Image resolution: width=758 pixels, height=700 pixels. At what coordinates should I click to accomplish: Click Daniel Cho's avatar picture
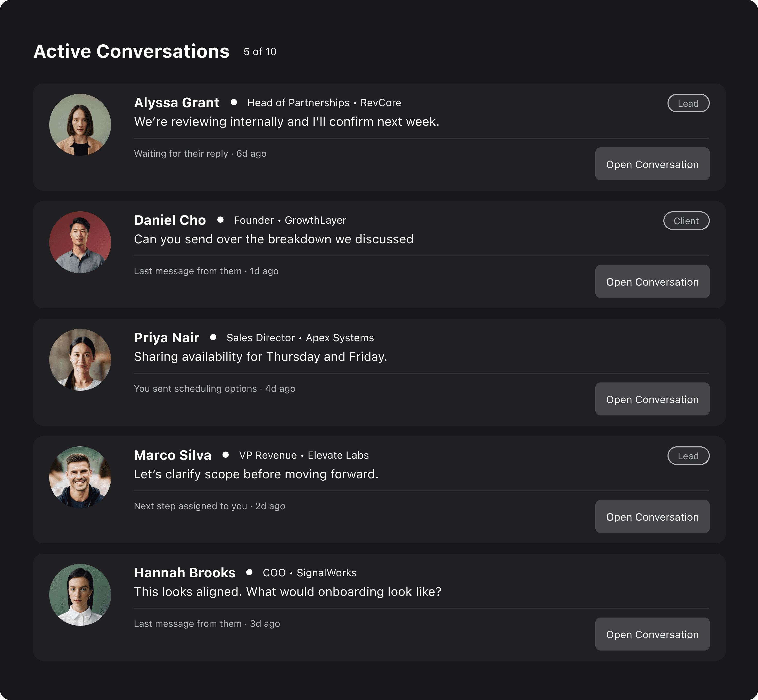click(80, 242)
